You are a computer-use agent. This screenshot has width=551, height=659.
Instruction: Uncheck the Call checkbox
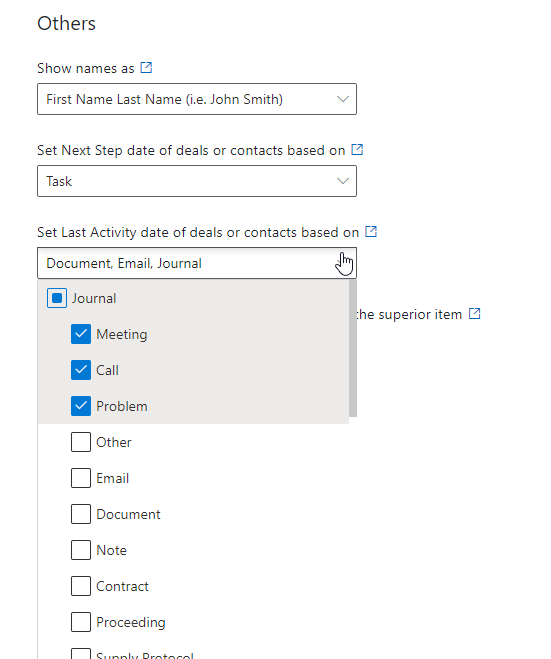(81, 370)
